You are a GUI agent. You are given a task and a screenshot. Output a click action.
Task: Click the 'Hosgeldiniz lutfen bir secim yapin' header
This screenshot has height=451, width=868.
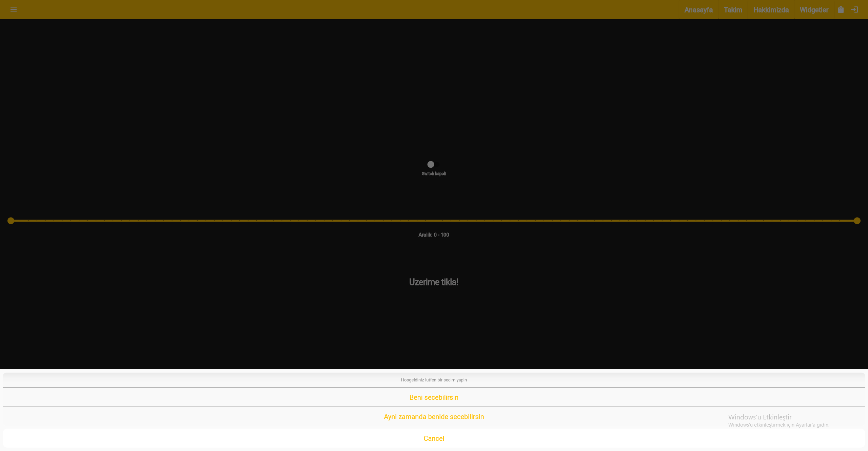tap(434, 380)
